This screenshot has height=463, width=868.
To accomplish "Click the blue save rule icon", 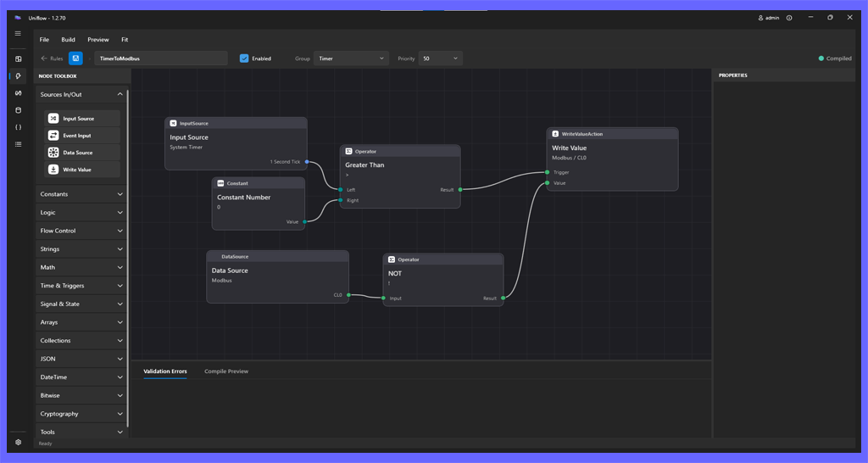I will [75, 59].
